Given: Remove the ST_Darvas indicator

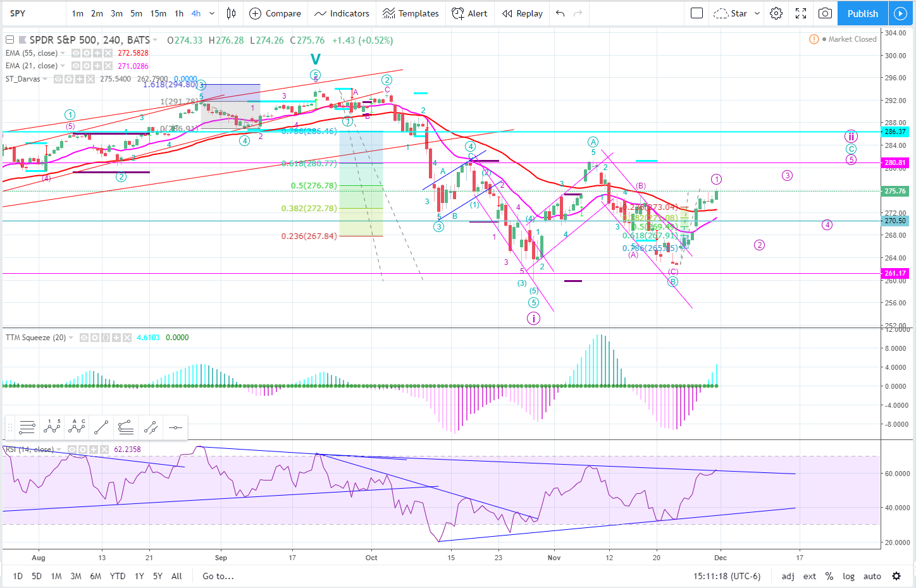Looking at the screenshot, I should 90,79.
